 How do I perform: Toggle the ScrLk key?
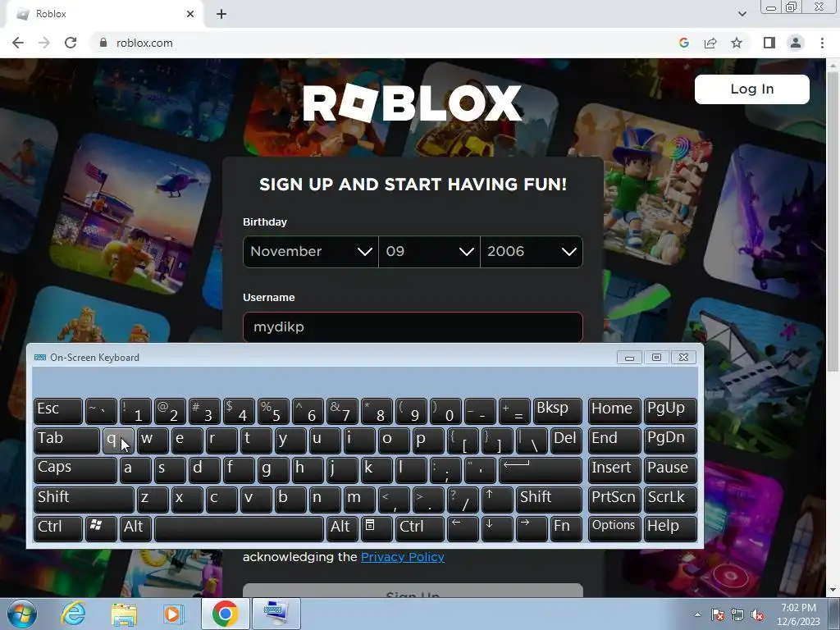[x=670, y=499]
